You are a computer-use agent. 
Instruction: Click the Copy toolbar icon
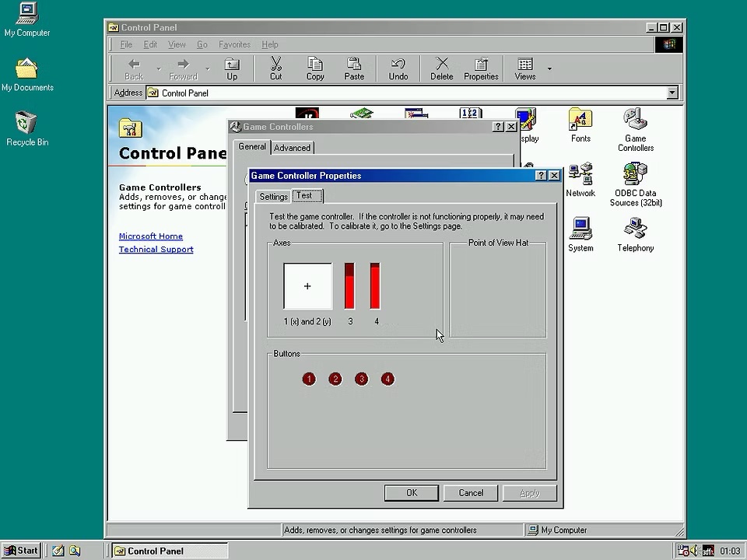315,69
